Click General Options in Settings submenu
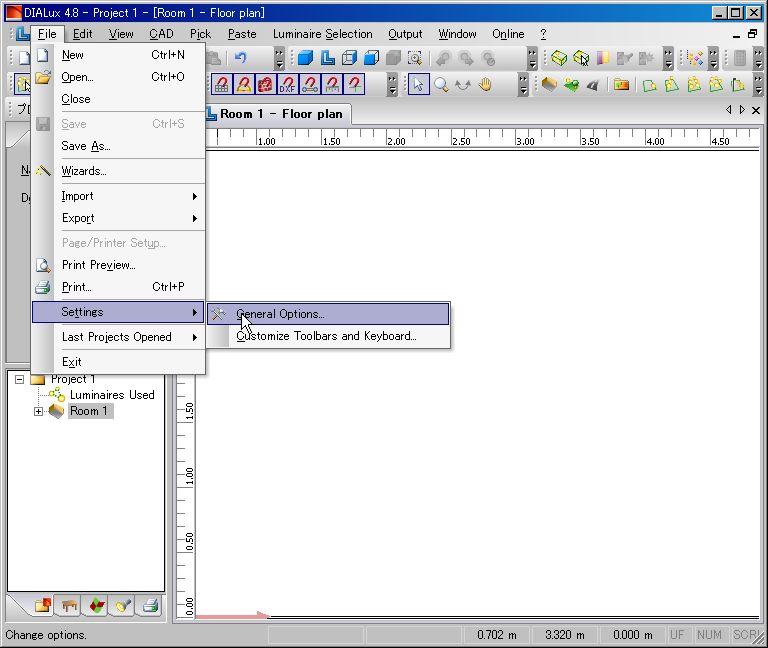 point(328,313)
